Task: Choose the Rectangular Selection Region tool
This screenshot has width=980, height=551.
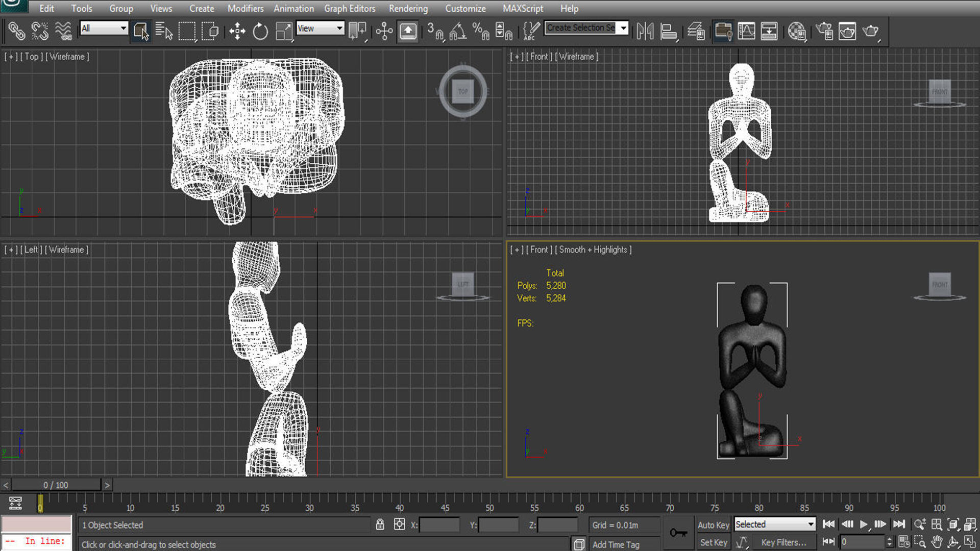Action: click(187, 31)
